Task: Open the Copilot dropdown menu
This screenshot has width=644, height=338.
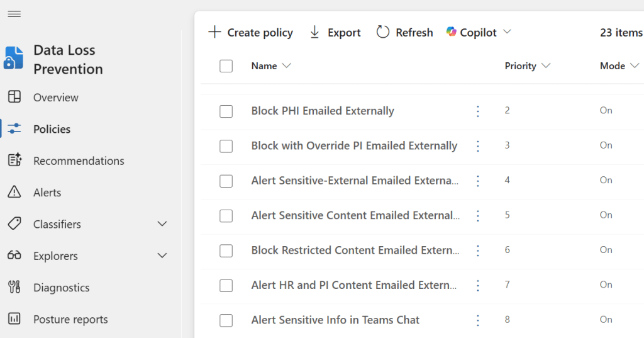Action: (x=507, y=32)
